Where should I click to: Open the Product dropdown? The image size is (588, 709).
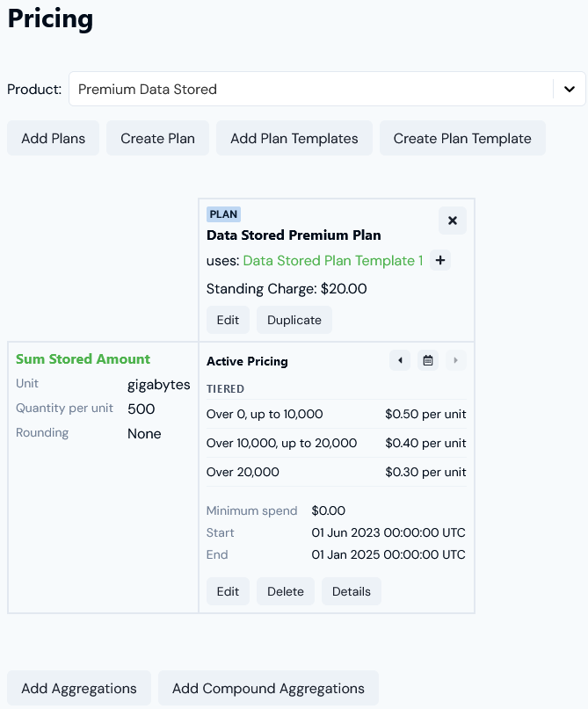coord(570,89)
